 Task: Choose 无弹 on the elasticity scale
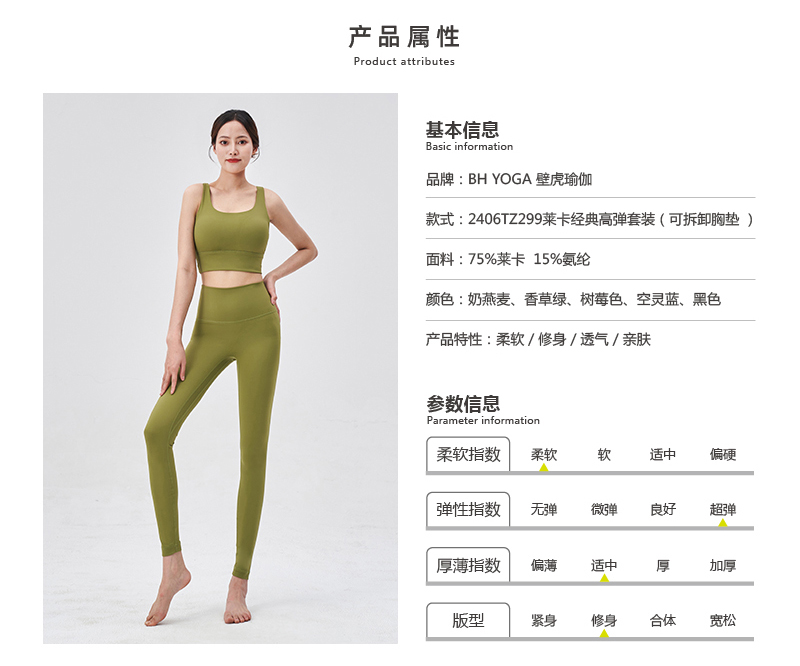pos(544,509)
